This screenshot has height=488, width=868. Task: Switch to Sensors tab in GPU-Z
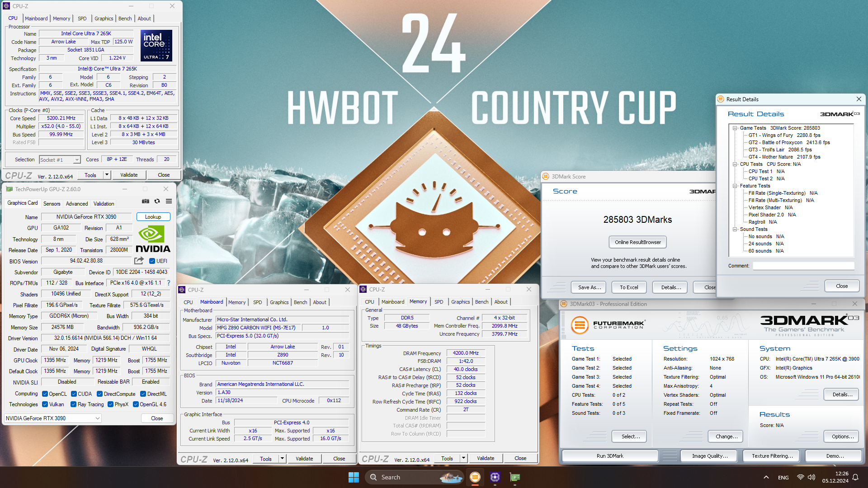pyautogui.click(x=52, y=204)
